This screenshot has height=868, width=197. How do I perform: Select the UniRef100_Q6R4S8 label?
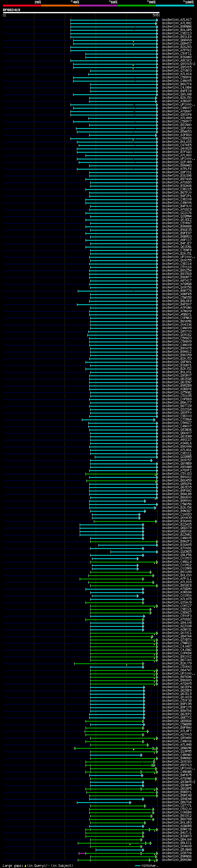[176, 40]
